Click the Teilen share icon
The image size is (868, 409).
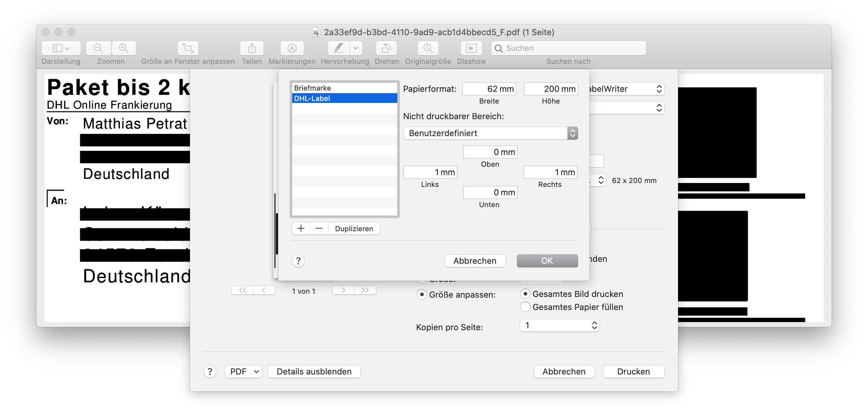(252, 48)
